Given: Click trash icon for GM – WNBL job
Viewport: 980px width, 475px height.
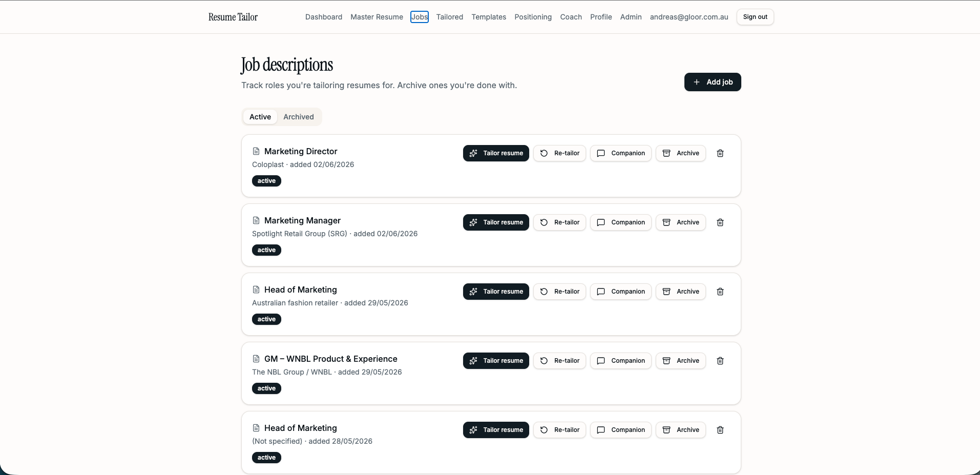Looking at the screenshot, I should 720,361.
